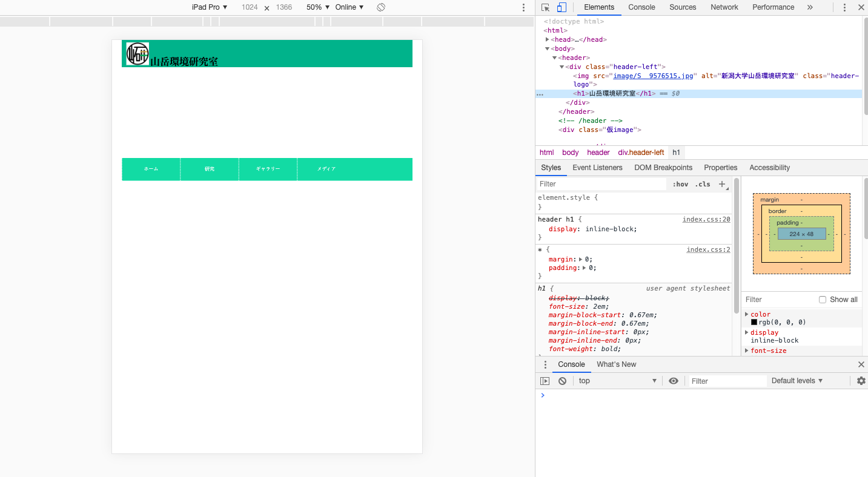Open the iPad Pro device dropdown
The image size is (868, 477).
pos(210,7)
